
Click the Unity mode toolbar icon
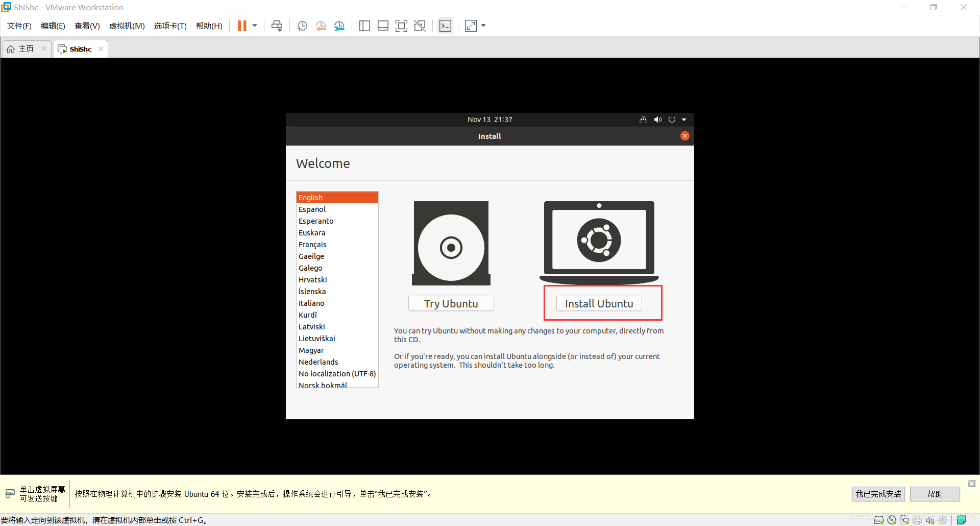click(420, 26)
